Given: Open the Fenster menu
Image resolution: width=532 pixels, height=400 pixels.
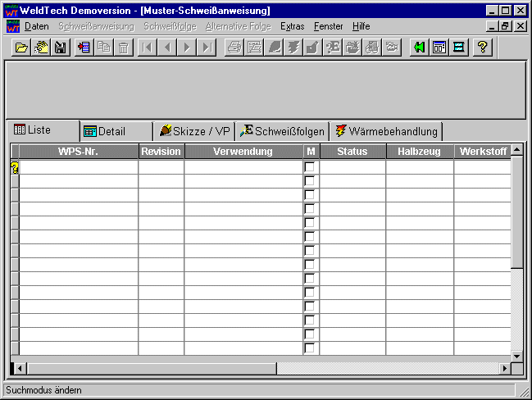Looking at the screenshot, I should click(x=328, y=26).
